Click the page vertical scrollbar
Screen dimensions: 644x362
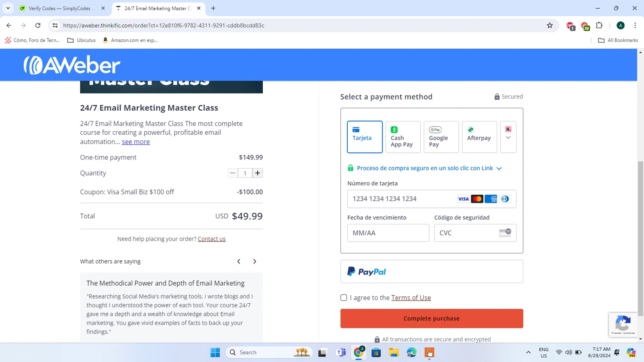pos(641,238)
